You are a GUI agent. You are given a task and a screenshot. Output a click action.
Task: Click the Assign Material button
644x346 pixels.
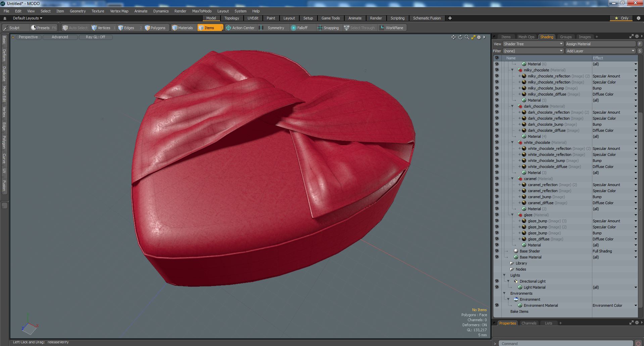[x=600, y=44]
